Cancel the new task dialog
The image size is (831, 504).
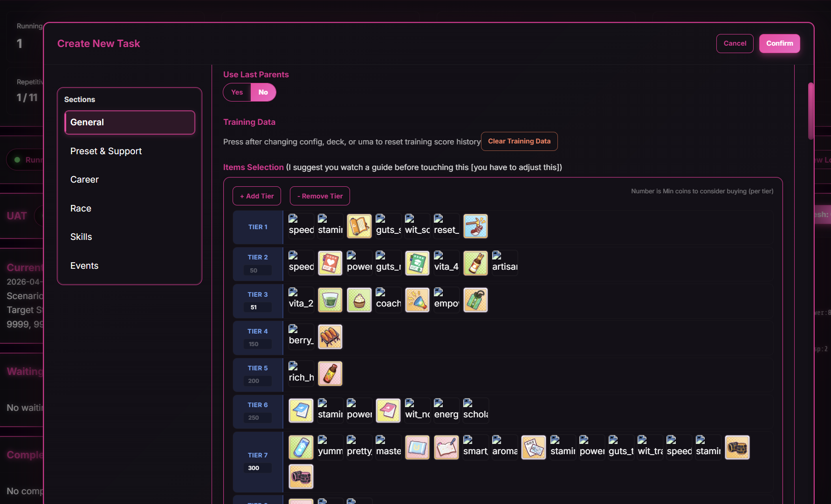click(x=735, y=43)
